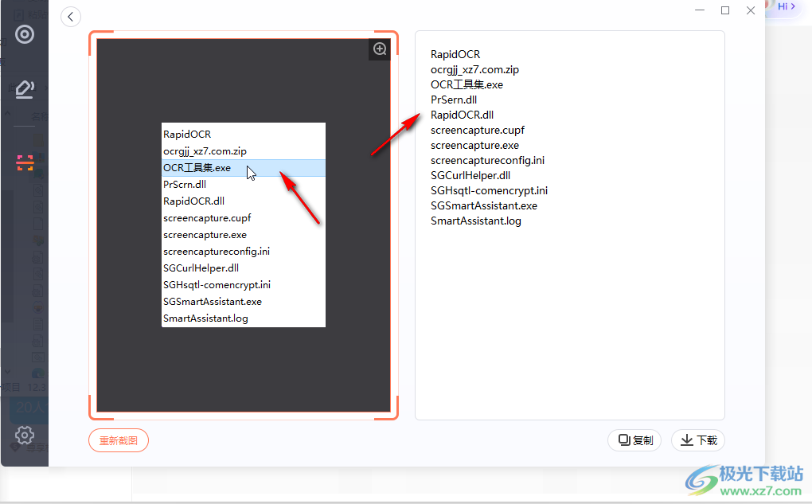Viewport: 812px width, 504px height.
Task: Click the 重新截图 button to recapture
Action: (x=119, y=440)
